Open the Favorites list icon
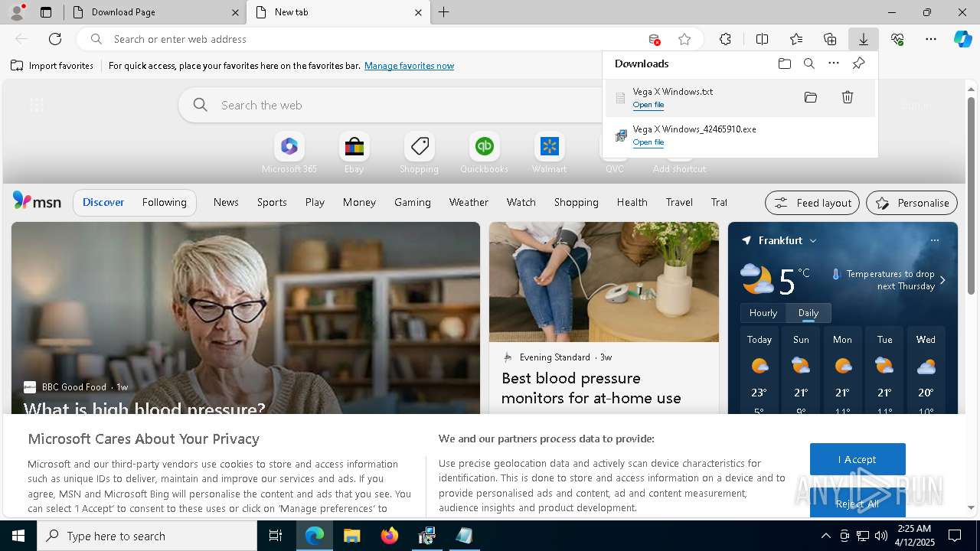 (x=796, y=39)
